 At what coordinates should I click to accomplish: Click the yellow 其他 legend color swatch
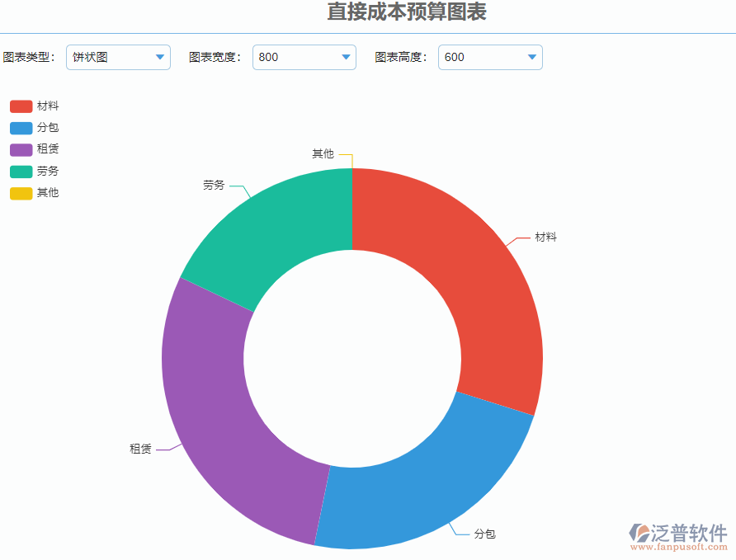(21, 192)
